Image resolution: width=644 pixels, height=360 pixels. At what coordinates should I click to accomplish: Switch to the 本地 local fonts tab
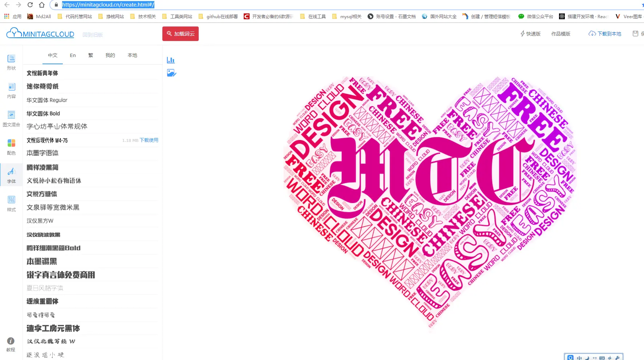click(133, 55)
